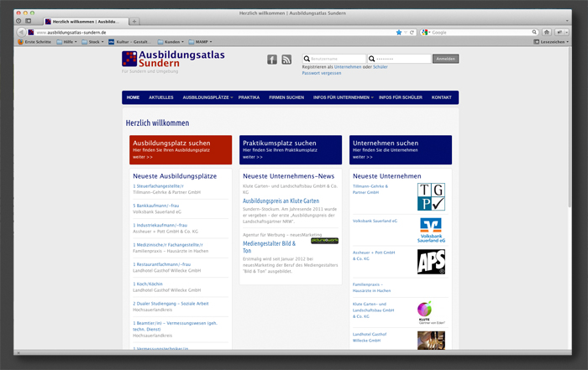Open the Facebook icon in the site header
The width and height of the screenshot is (588, 370).
[272, 60]
